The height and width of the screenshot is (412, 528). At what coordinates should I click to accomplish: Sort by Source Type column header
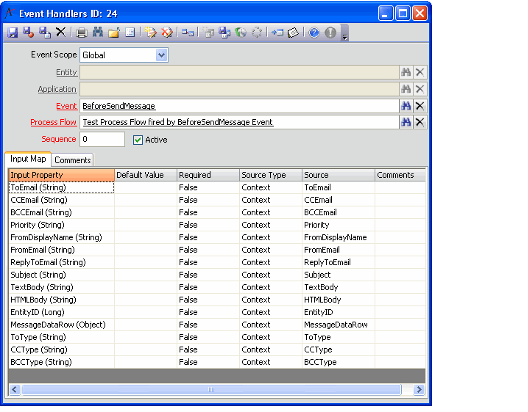(x=271, y=175)
